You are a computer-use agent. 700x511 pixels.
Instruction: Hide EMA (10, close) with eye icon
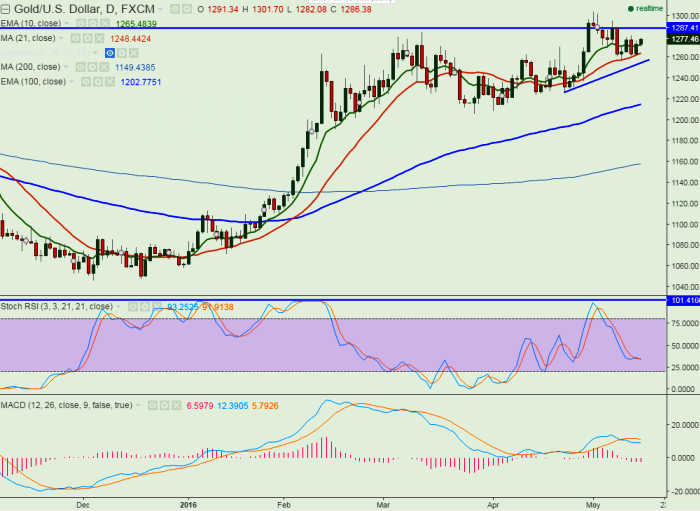pyautogui.click(x=81, y=23)
